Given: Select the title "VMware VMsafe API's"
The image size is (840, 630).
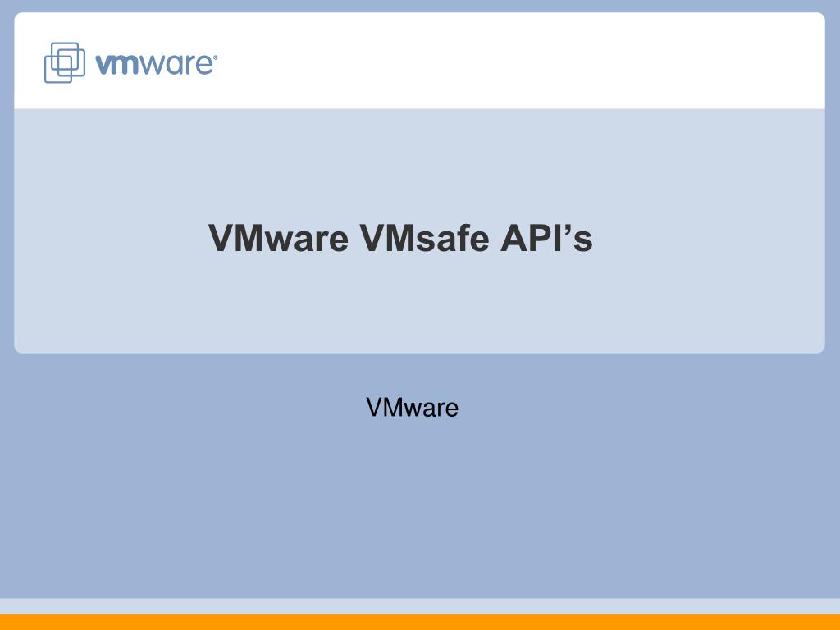Looking at the screenshot, I should [400, 238].
